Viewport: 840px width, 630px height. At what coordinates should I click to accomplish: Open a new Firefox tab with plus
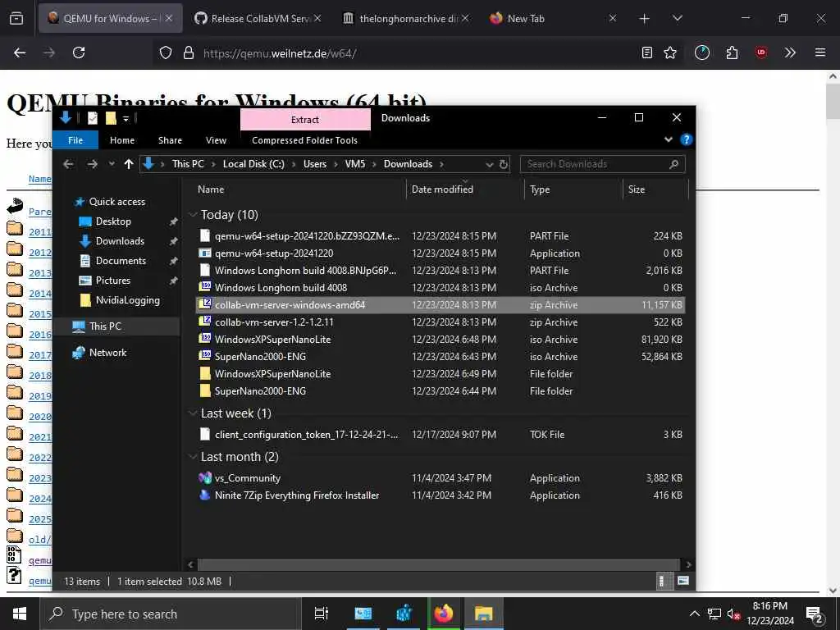(x=645, y=18)
